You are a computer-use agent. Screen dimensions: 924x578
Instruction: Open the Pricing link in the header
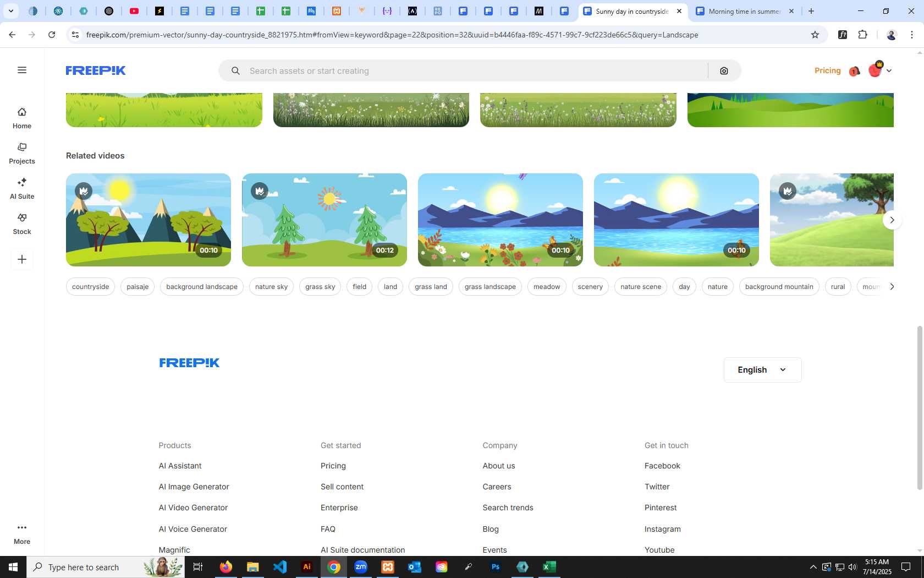pos(827,70)
